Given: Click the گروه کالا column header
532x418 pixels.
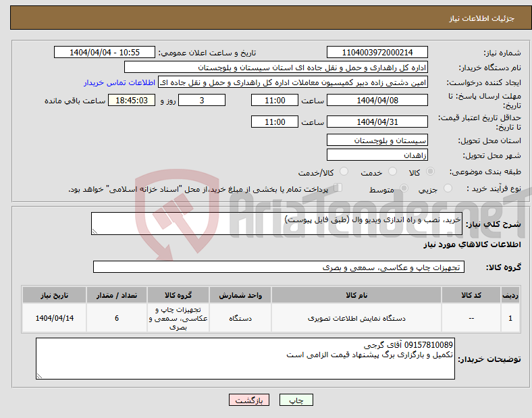Looking at the screenshot, I should click(178, 295).
